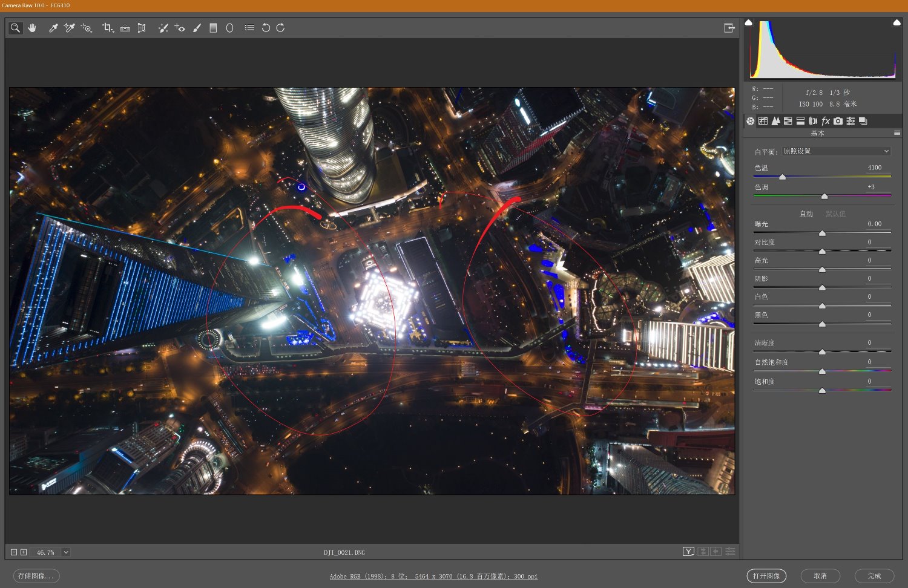Switch to the Basic panel tab
The width and height of the screenshot is (908, 588).
pyautogui.click(x=751, y=121)
